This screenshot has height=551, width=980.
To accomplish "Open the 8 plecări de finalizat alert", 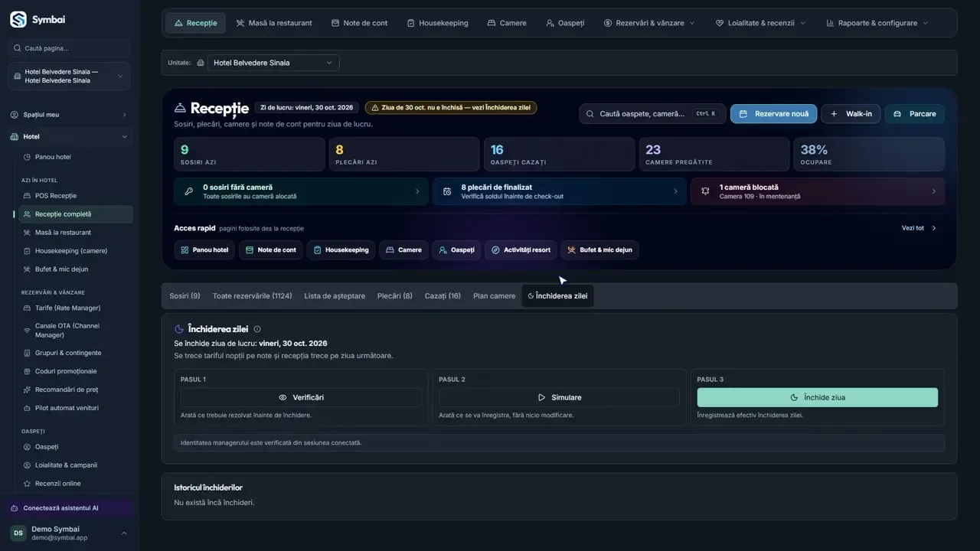I will [559, 191].
